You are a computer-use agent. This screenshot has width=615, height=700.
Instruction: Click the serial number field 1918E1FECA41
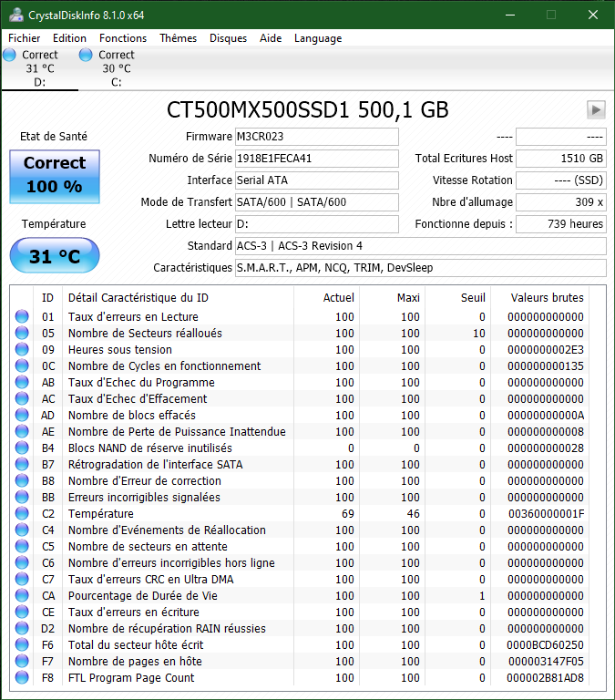pyautogui.click(x=317, y=159)
